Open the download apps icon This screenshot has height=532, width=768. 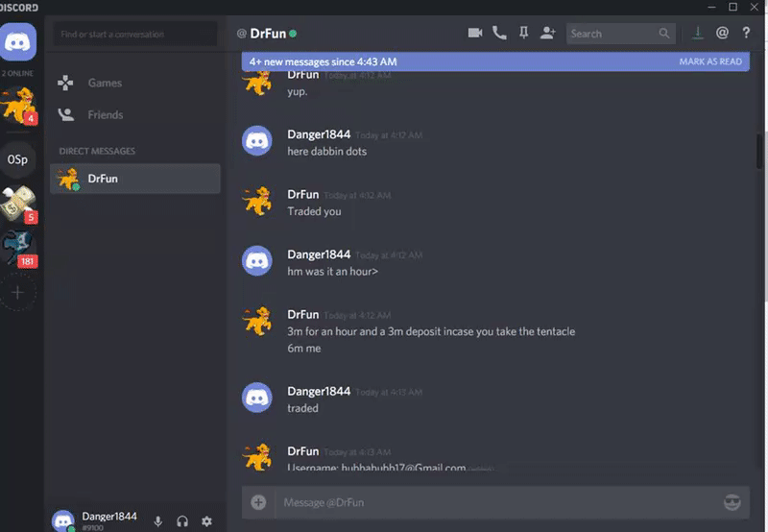point(698,33)
